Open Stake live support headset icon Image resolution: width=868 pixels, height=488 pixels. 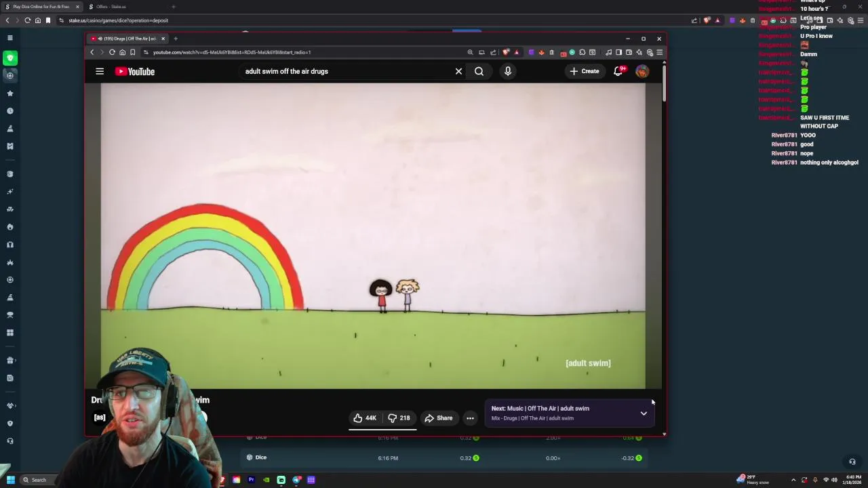(852, 462)
